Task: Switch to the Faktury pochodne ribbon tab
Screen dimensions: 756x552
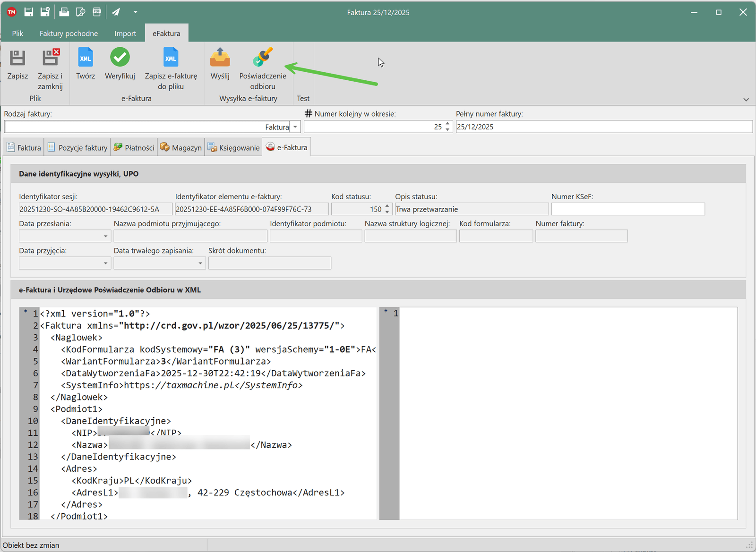Action: pos(69,34)
